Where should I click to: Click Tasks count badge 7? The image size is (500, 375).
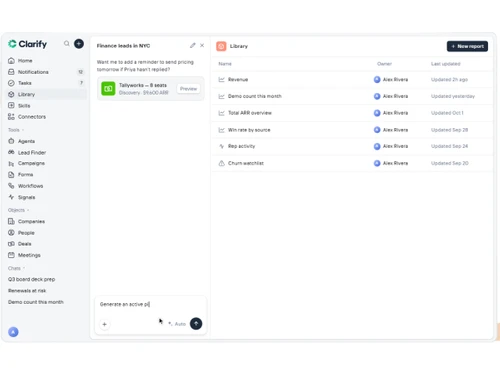(x=81, y=83)
